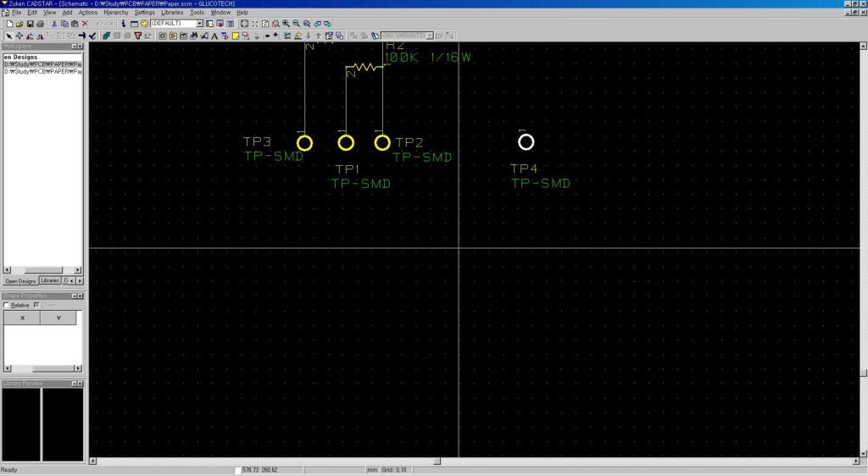Select the TP3 test point symbol circle
Image resolution: width=868 pixels, height=476 pixels.
pyautogui.click(x=304, y=143)
